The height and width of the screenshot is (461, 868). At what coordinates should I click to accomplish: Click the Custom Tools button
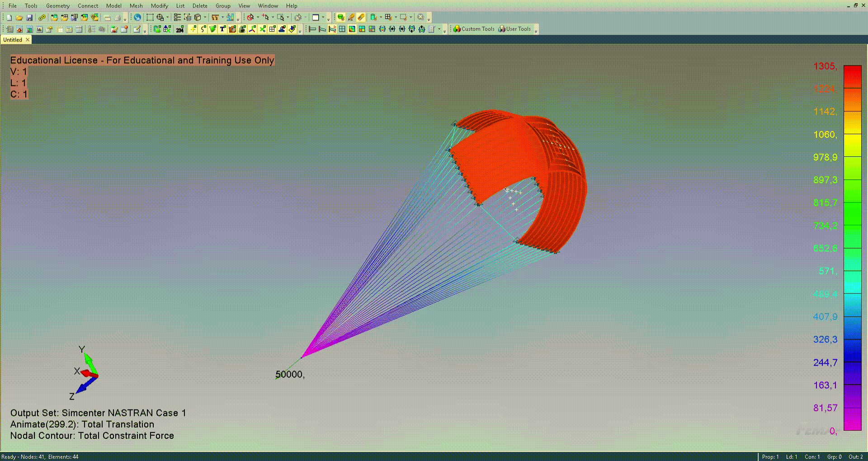[x=473, y=28]
